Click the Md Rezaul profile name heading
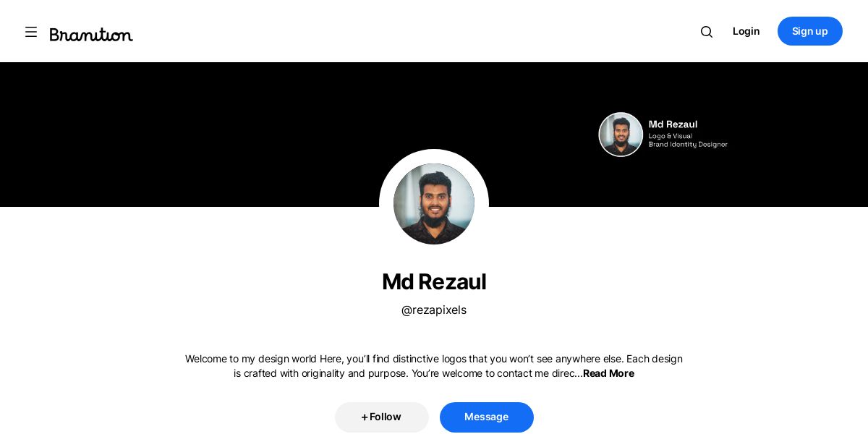 [x=434, y=281]
